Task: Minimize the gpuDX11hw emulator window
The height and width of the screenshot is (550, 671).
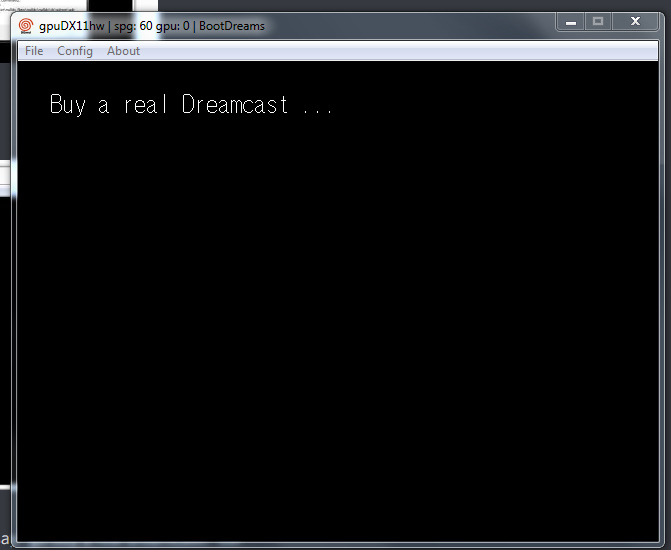Action: pyautogui.click(x=570, y=22)
